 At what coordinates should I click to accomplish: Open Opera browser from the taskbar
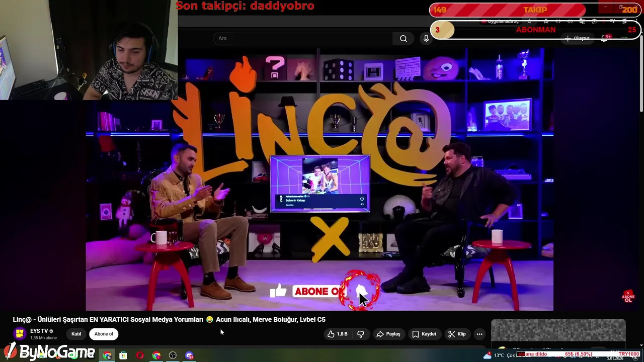[140, 355]
